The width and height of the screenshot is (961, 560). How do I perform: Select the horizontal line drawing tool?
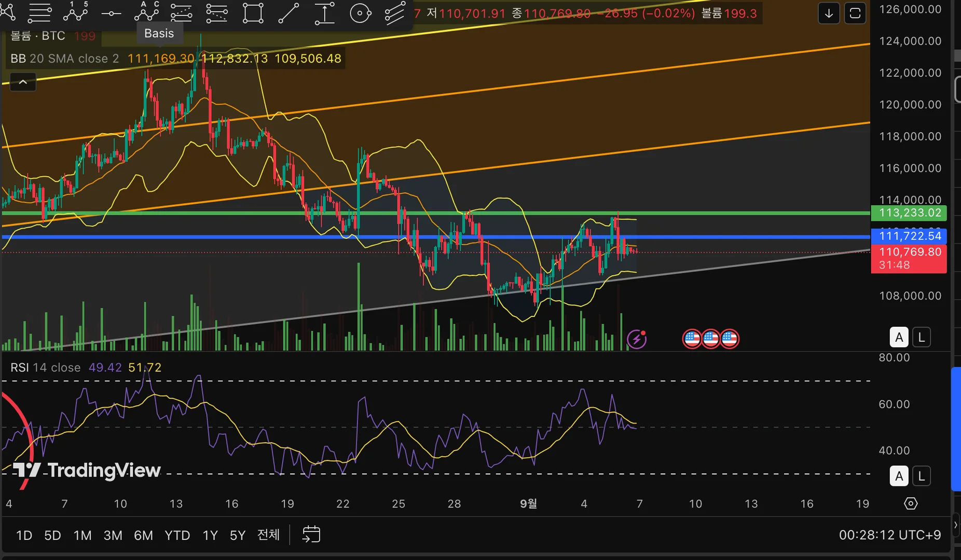coord(111,13)
